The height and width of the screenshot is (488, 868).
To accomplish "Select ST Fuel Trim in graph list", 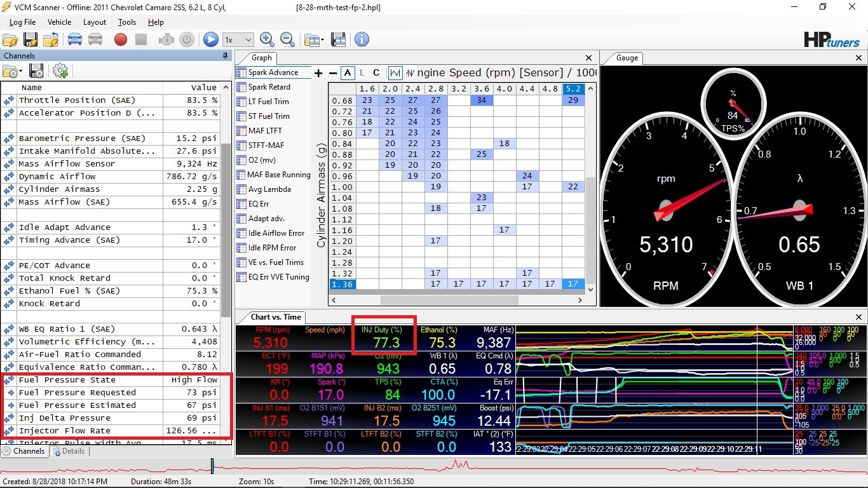I will [269, 116].
